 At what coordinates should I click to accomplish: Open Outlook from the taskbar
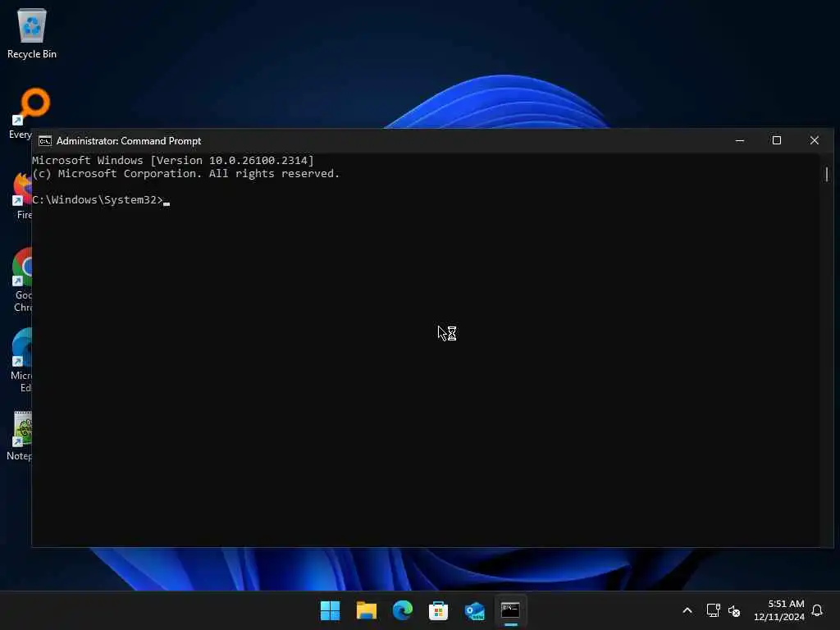pyautogui.click(x=475, y=610)
